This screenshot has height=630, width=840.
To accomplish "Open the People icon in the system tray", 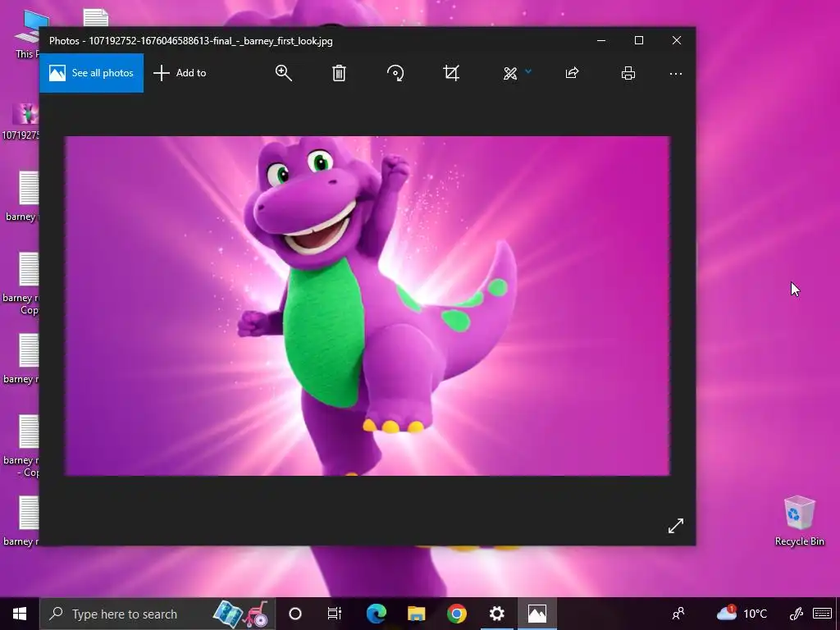I will pos(678,614).
